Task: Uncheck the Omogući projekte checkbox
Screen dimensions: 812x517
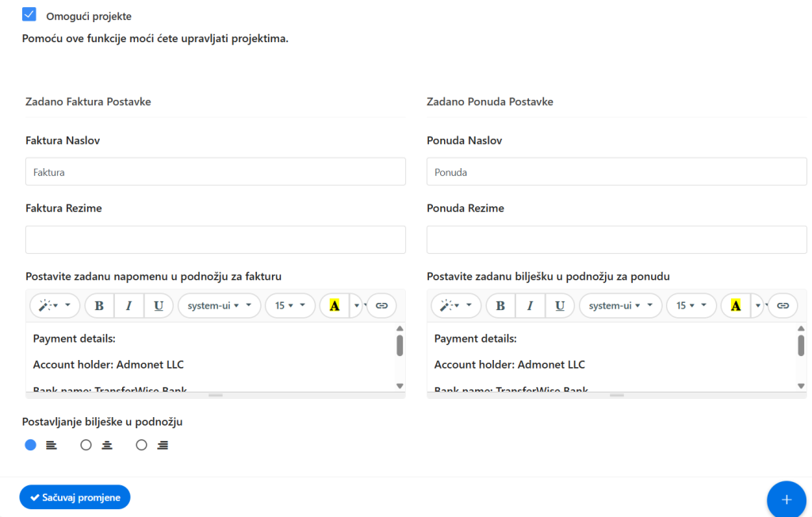Action: click(29, 14)
